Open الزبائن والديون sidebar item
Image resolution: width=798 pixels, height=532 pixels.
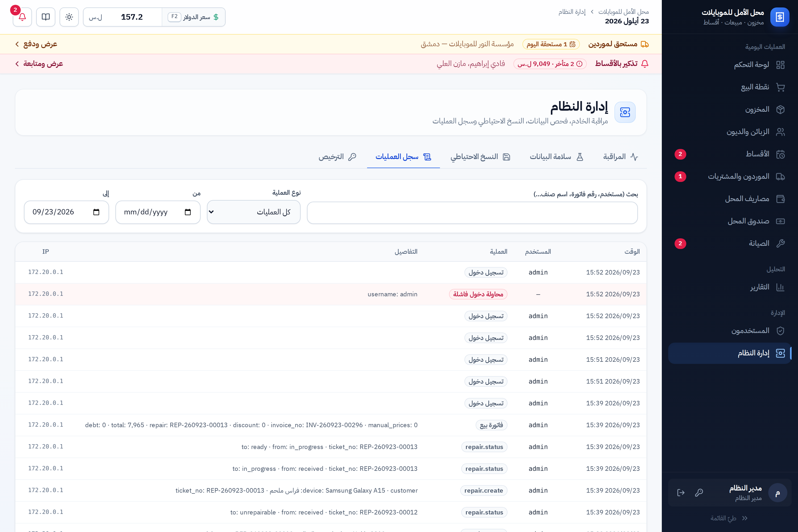tap(729, 132)
